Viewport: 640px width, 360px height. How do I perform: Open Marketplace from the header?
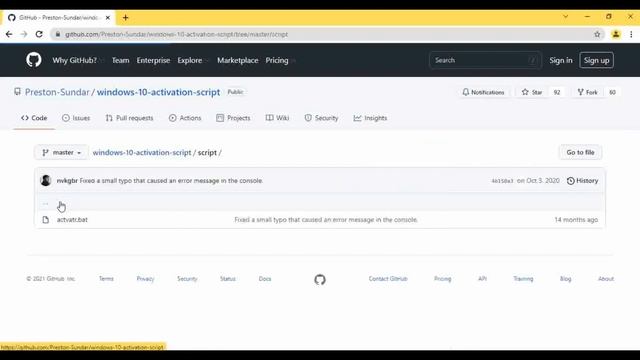click(238, 60)
